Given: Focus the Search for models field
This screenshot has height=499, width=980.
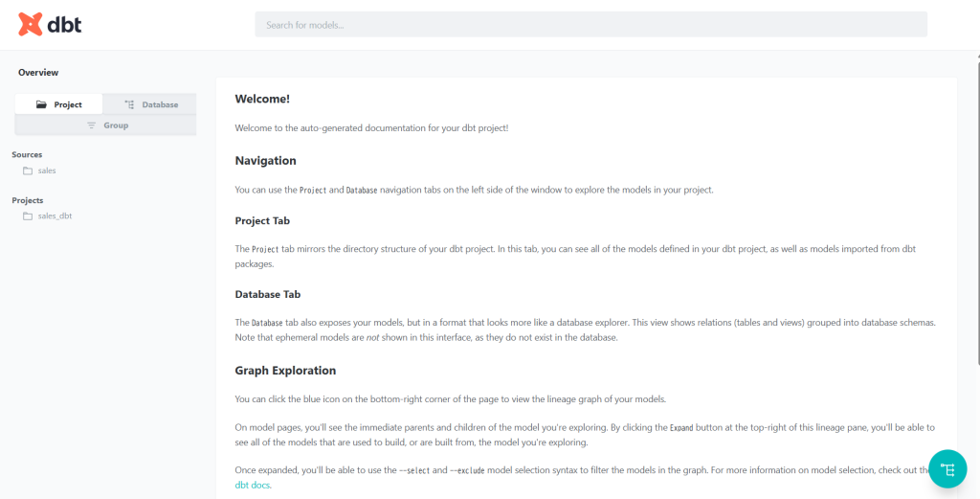Looking at the screenshot, I should (x=590, y=24).
